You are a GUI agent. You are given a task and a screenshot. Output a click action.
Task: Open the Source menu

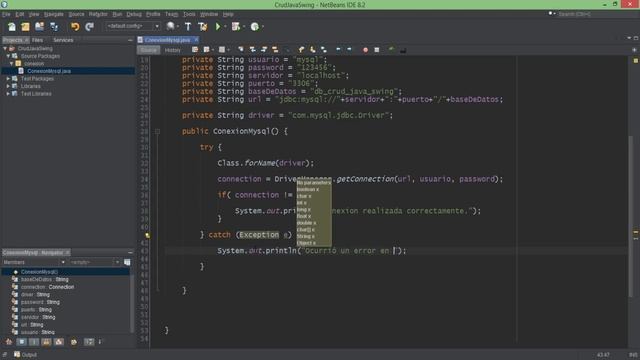pyautogui.click(x=76, y=14)
